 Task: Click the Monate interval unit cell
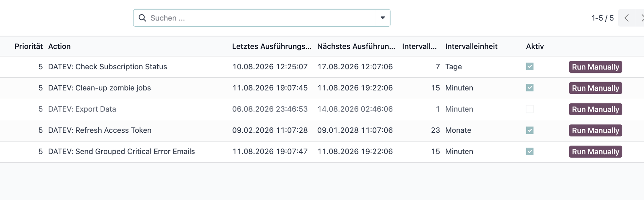458,130
